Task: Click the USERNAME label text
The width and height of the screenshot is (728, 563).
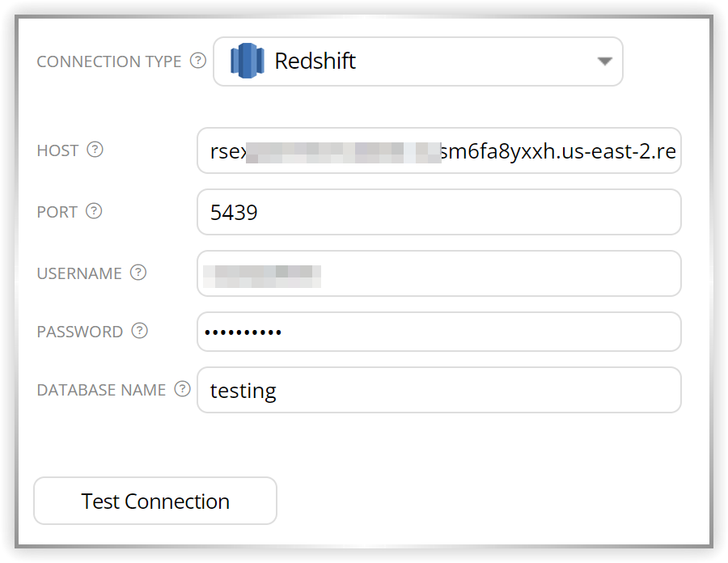Action: coord(79,273)
